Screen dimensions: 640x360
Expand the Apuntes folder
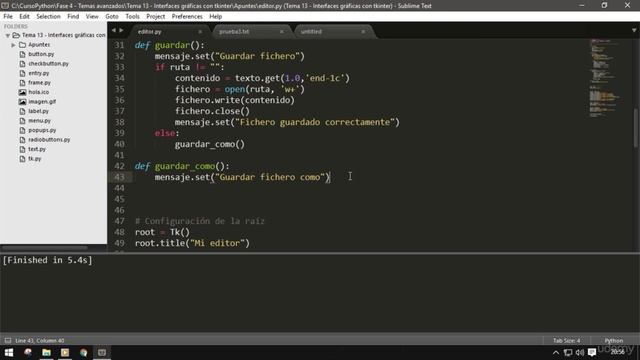13,45
